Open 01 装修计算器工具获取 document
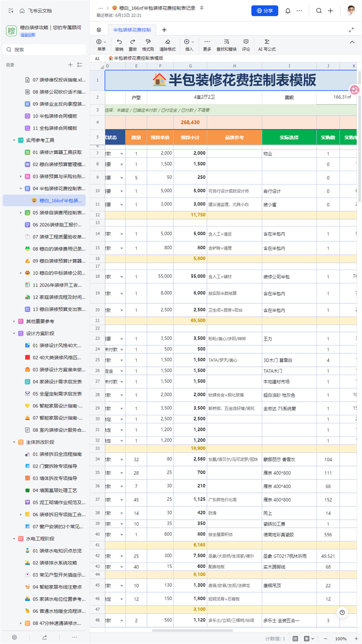 point(57,152)
